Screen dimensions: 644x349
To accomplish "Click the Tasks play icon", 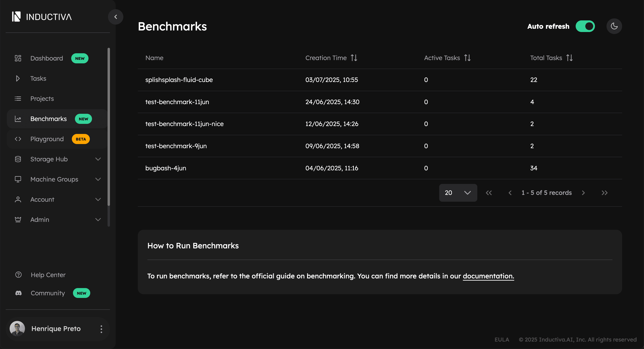I will pyautogui.click(x=18, y=78).
